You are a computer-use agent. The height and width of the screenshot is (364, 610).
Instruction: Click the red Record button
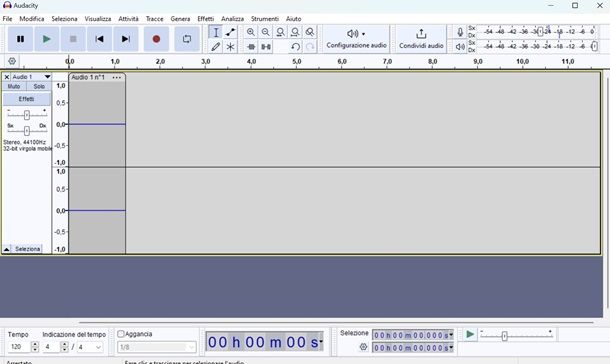(156, 39)
